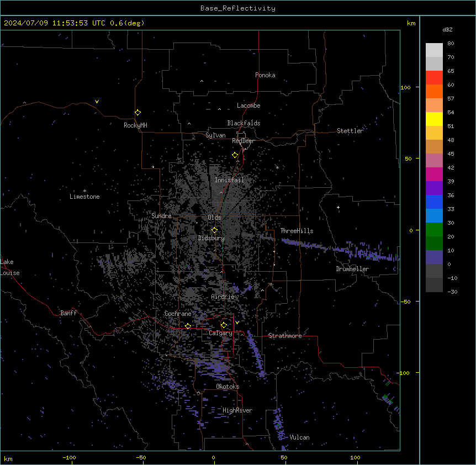Click the Vulcan town label

click(x=300, y=437)
